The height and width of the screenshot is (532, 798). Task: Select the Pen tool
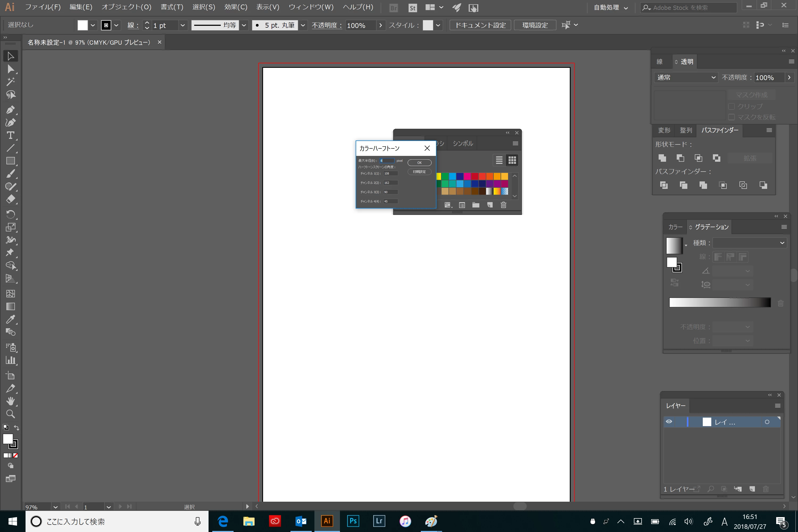10,110
